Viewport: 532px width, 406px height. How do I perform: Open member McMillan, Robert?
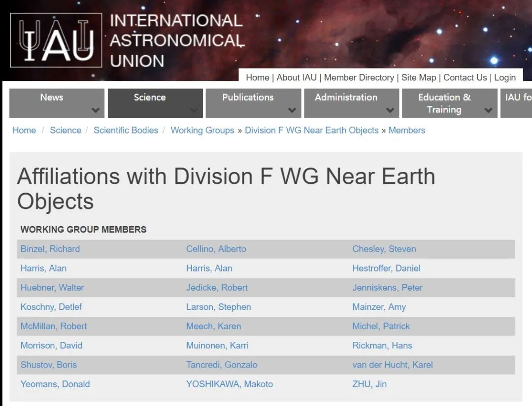point(53,326)
